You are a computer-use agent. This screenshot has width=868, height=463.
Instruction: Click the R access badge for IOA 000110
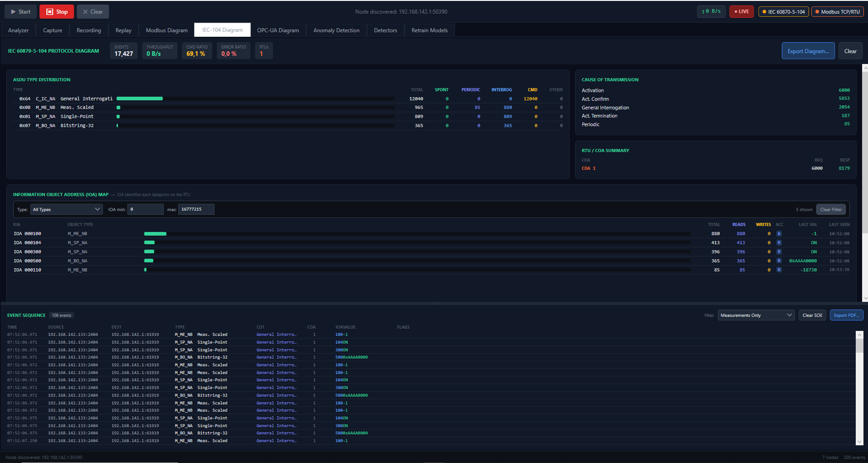779,270
